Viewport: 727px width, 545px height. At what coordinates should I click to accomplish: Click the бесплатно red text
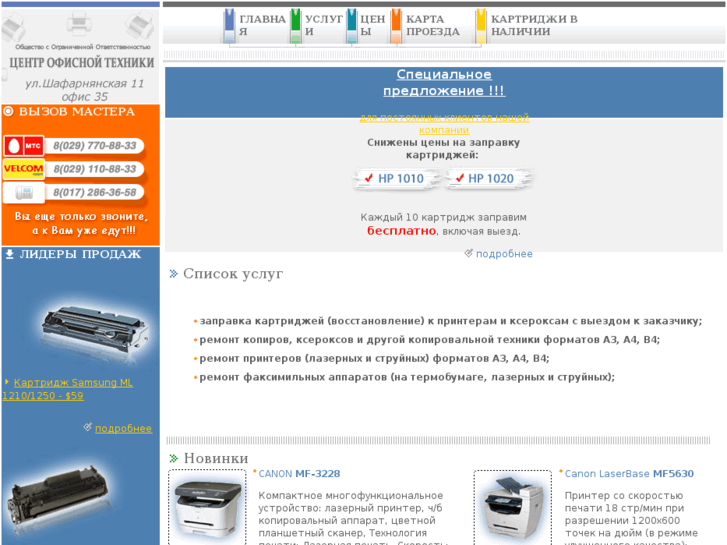point(401,231)
